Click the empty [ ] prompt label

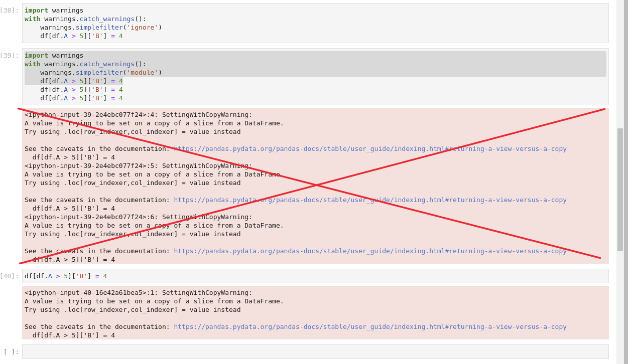[10, 351]
